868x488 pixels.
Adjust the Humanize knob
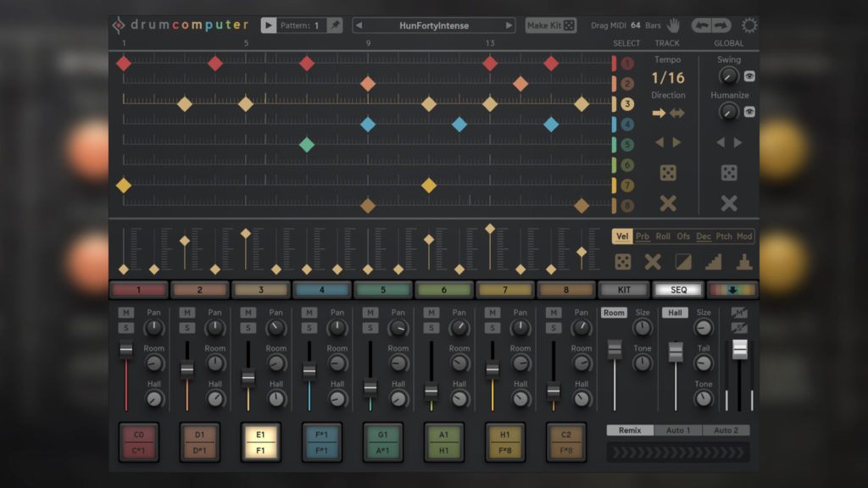tap(728, 113)
